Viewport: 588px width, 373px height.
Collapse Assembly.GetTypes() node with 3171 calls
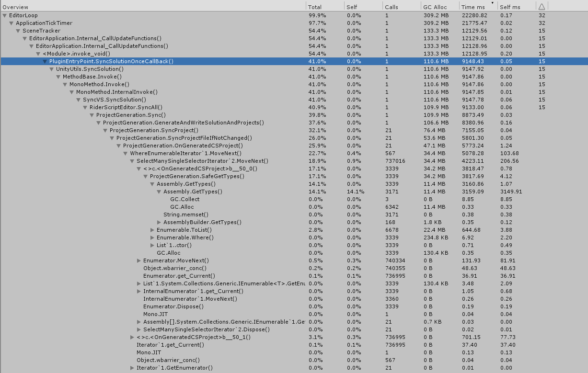[159, 192]
